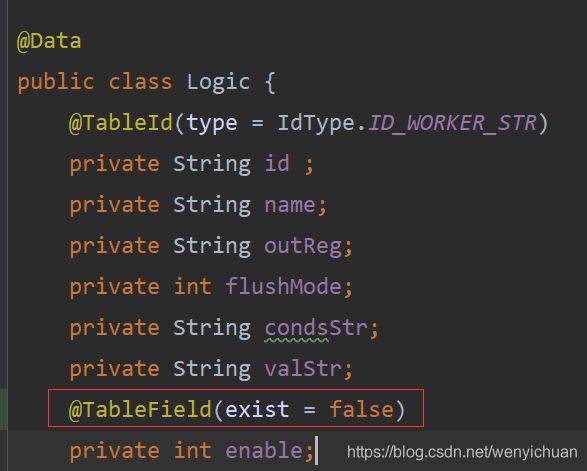Click the public keyword
Image resolution: width=587 pixels, height=471 pixels.
tap(56, 82)
